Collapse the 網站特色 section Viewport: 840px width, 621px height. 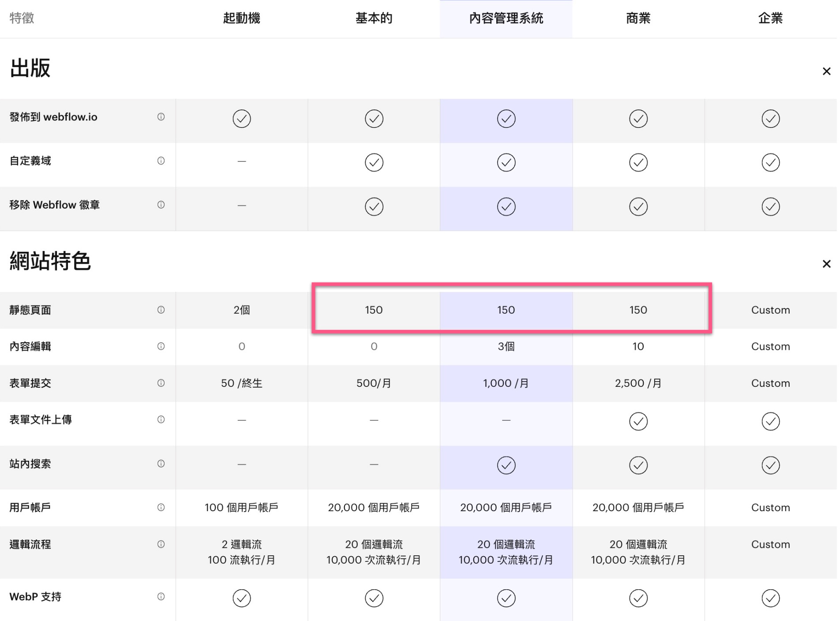(x=826, y=264)
